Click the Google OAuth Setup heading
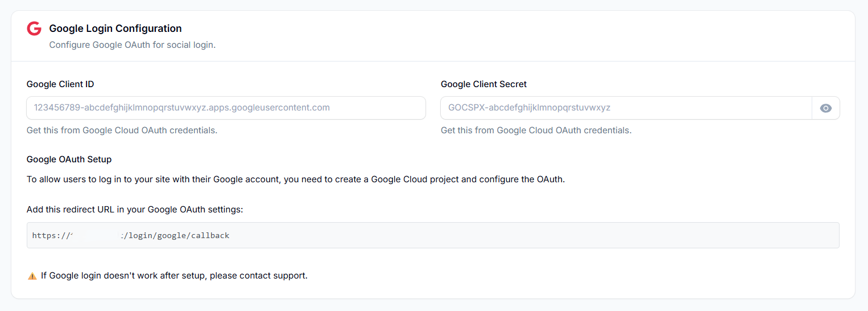This screenshot has width=868, height=311. pyautogui.click(x=69, y=159)
